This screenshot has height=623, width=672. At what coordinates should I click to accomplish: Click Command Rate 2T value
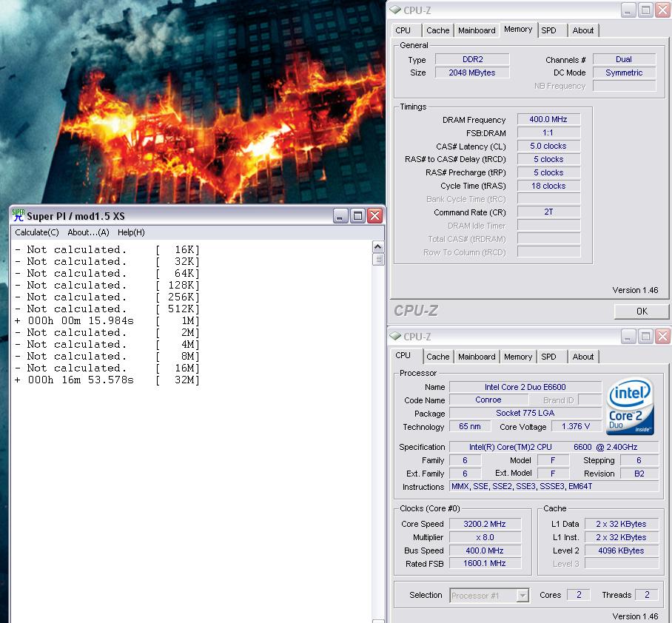(548, 212)
